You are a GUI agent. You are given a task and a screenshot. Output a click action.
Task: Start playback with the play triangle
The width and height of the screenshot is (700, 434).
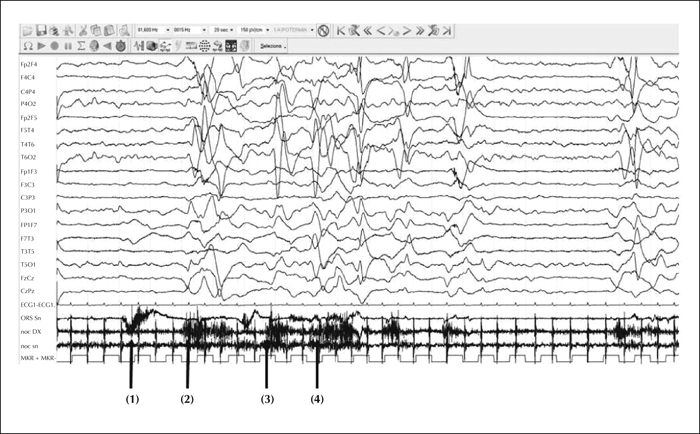(42, 46)
